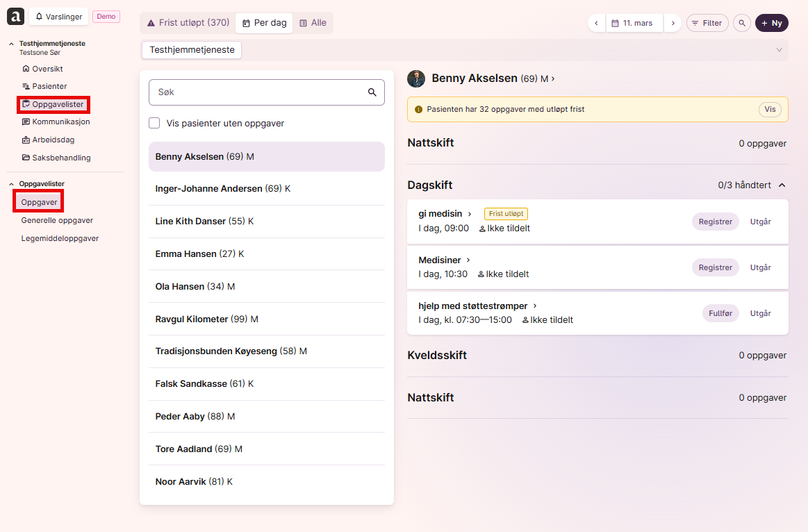The height and width of the screenshot is (532, 808).
Task: Click the Testhjemmetjeneste unit chip
Action: 192,50
